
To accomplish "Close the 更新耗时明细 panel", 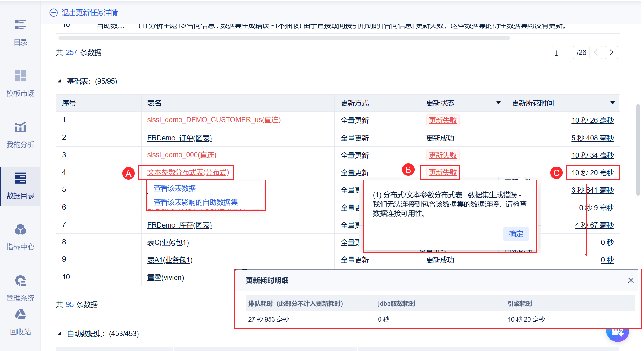I will pyautogui.click(x=631, y=281).
